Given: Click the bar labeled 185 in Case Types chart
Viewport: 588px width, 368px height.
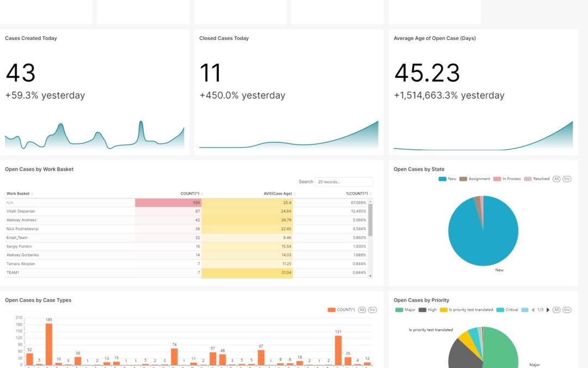Looking at the screenshot, I should pyautogui.click(x=49, y=345).
